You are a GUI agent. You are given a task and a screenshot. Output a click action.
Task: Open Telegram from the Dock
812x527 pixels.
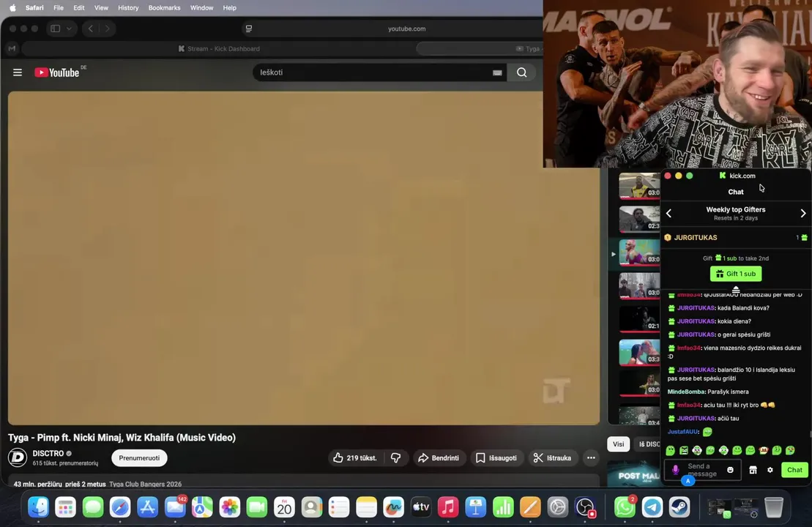click(652, 507)
